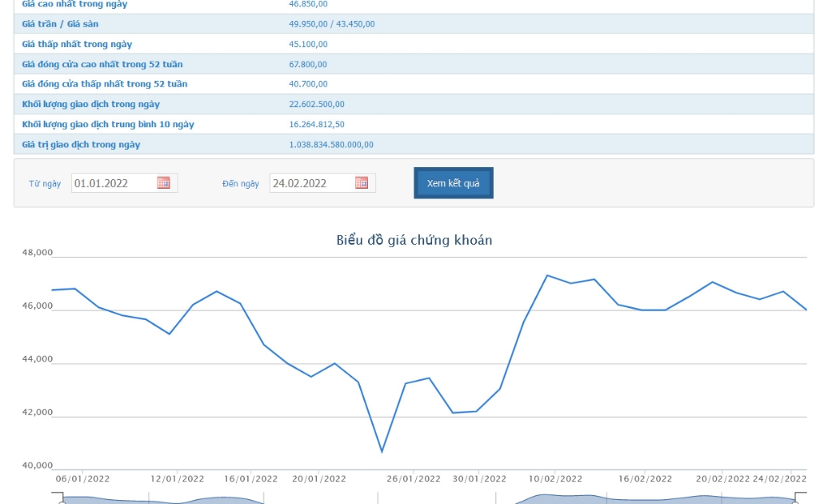Click the 16/01/2022 x-axis date label

[x=250, y=479]
